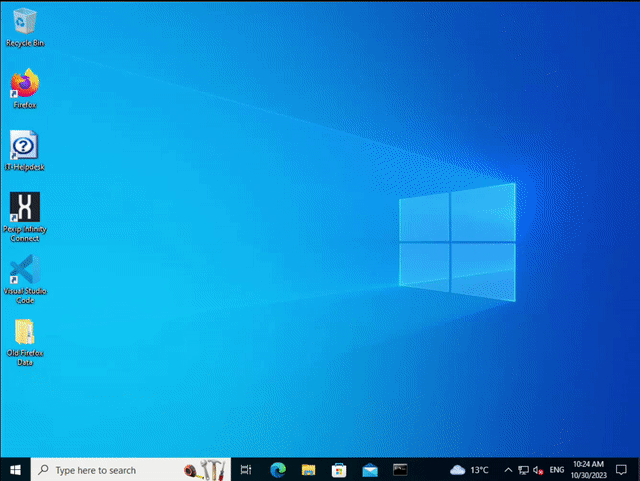Open Task View from the taskbar
Viewport: 640px width, 481px height.
[246, 469]
